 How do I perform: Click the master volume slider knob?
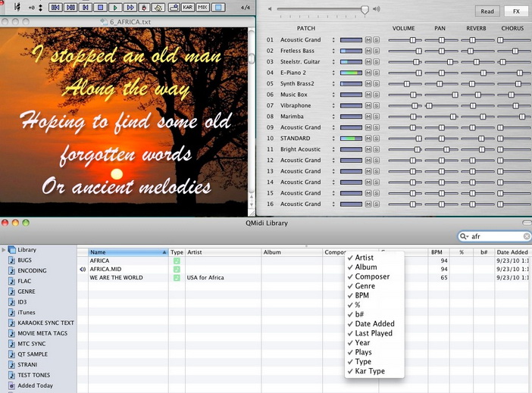pyautogui.click(x=365, y=10)
